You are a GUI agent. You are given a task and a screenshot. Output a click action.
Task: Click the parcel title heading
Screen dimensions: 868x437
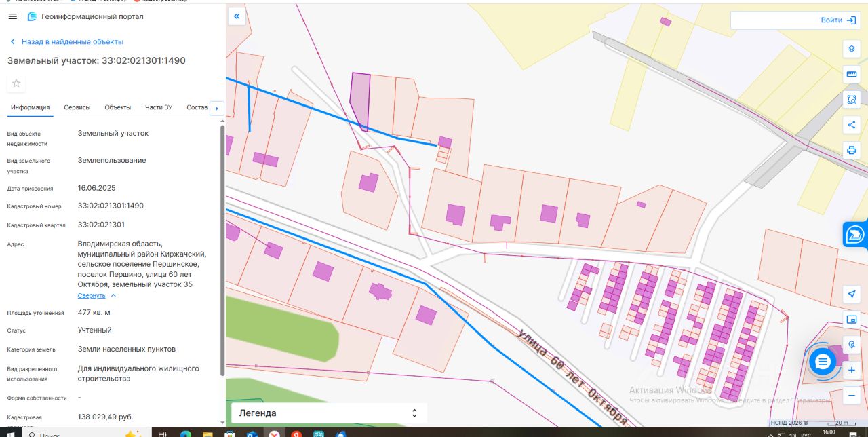tap(96, 60)
